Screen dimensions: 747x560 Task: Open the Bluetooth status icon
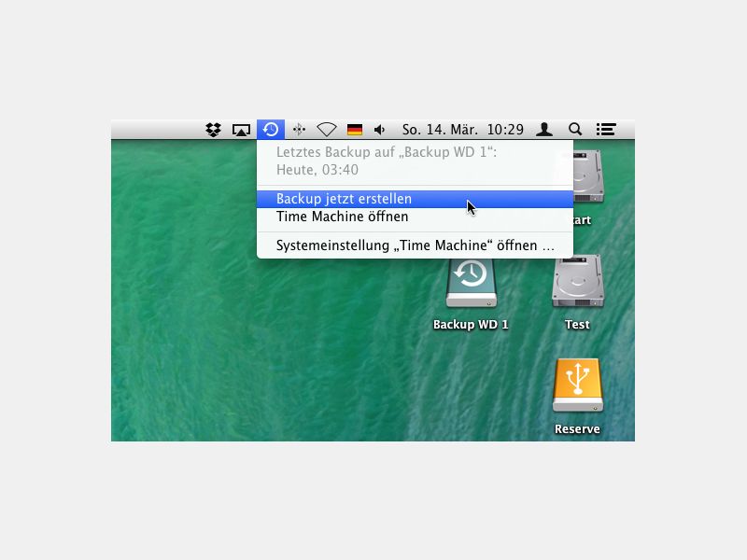[x=299, y=130]
